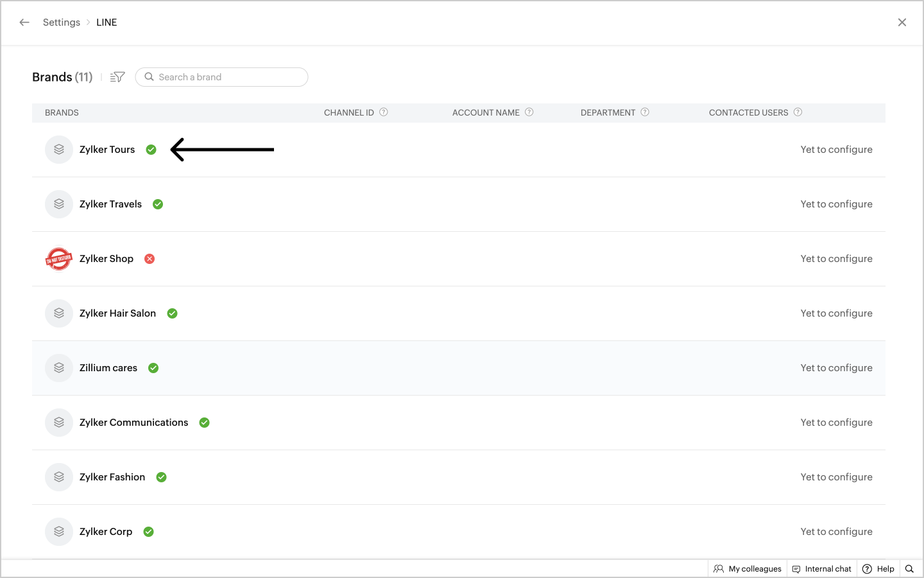Open My colleagues in the bottom bar
Viewport: 924px width, 578px height.
tap(748, 569)
